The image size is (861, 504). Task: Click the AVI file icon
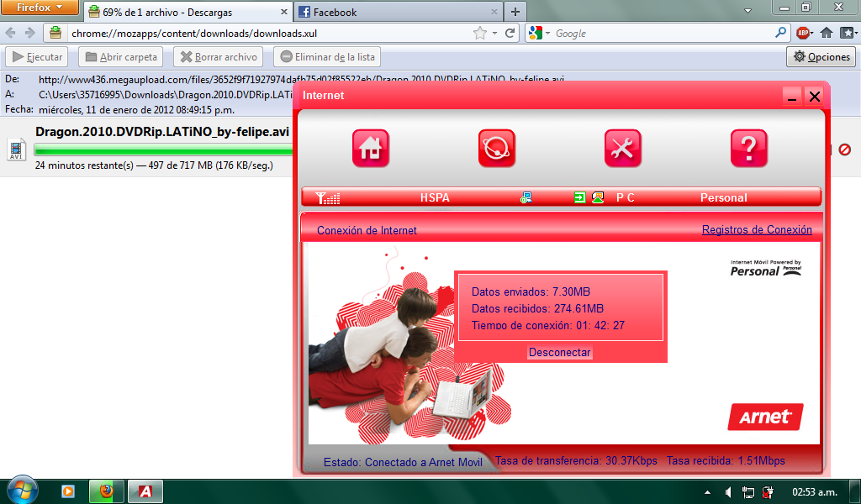coord(17,149)
